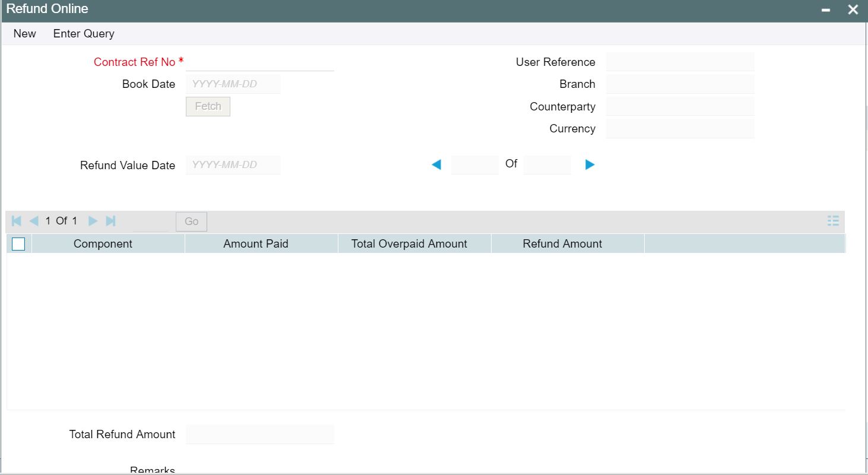Click the User Reference field
The width and height of the screenshot is (868, 475).
[x=680, y=62]
